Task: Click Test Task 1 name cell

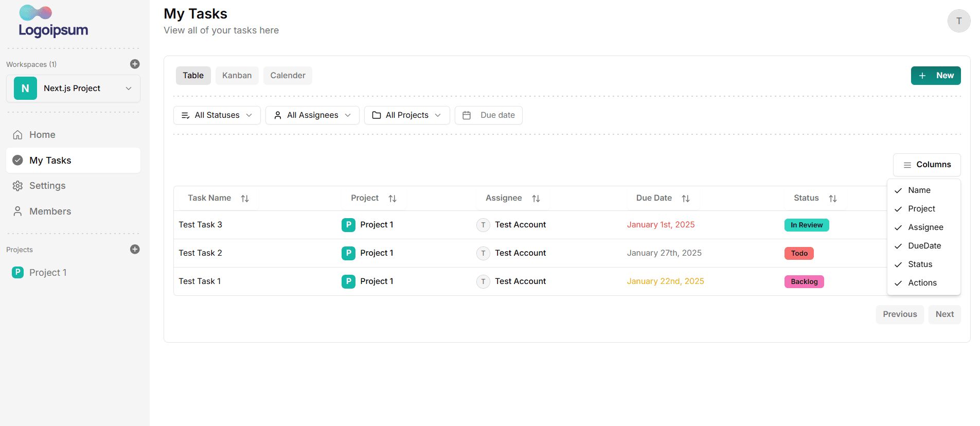Action: (200, 281)
